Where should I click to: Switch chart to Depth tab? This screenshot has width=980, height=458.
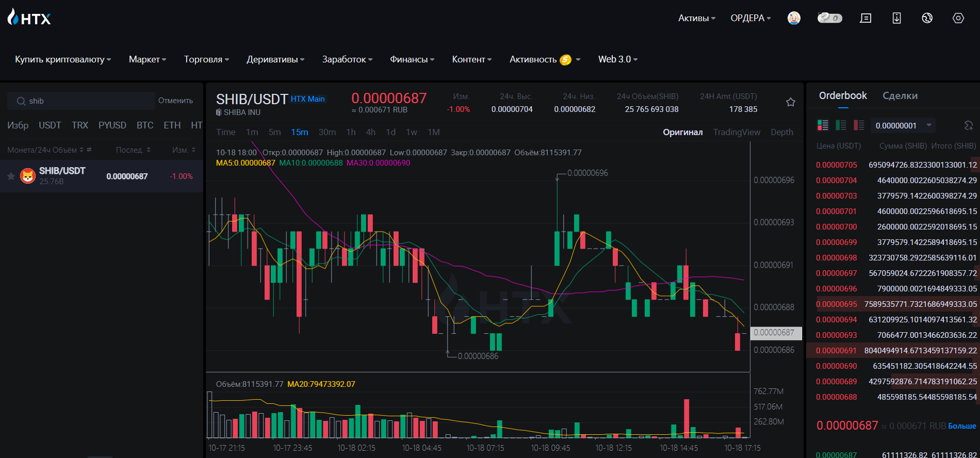pos(782,133)
